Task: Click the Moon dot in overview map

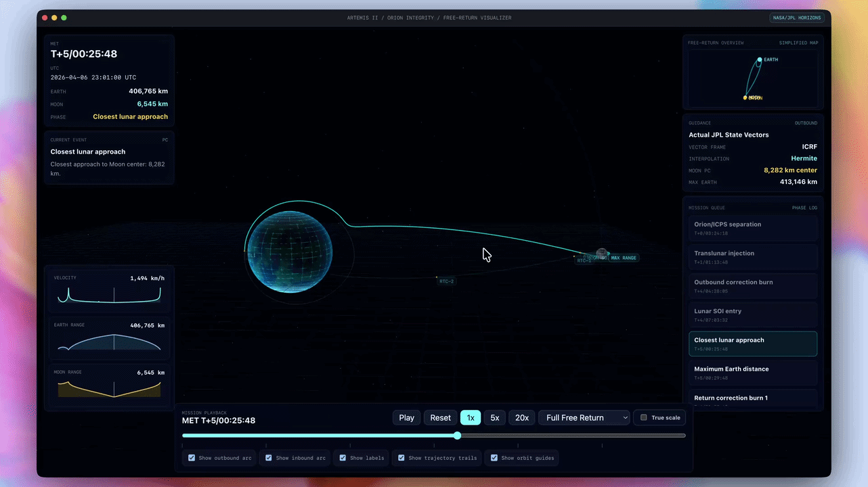Action: click(745, 97)
